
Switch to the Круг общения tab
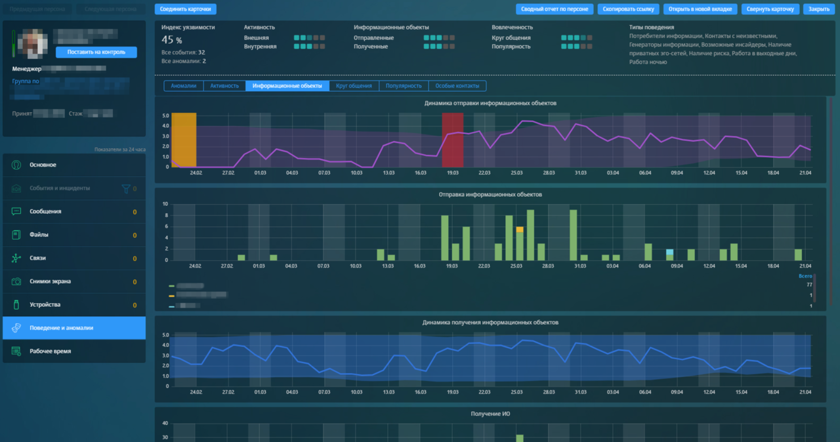(354, 86)
